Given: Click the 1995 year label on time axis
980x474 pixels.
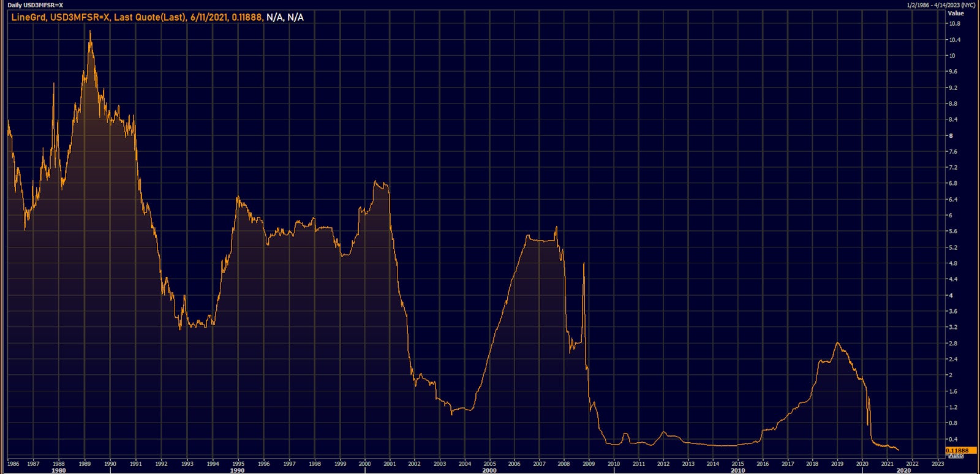Looking at the screenshot, I should pos(238,464).
